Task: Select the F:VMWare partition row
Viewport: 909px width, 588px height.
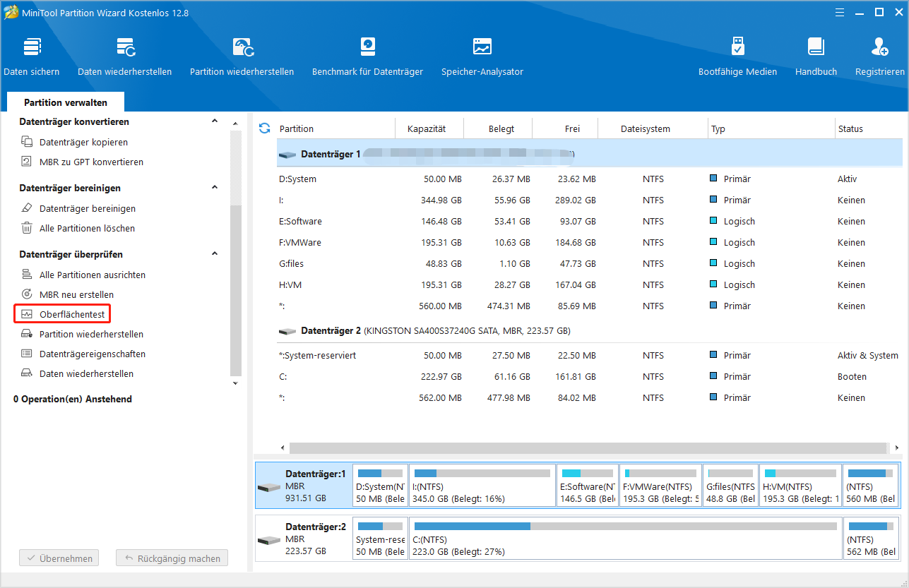Action: [590, 243]
